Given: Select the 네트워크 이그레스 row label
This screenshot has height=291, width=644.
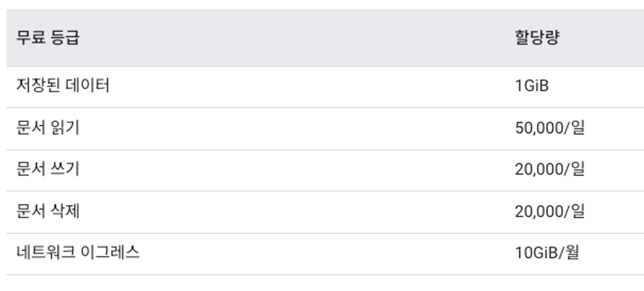Looking at the screenshot, I should click(78, 252).
